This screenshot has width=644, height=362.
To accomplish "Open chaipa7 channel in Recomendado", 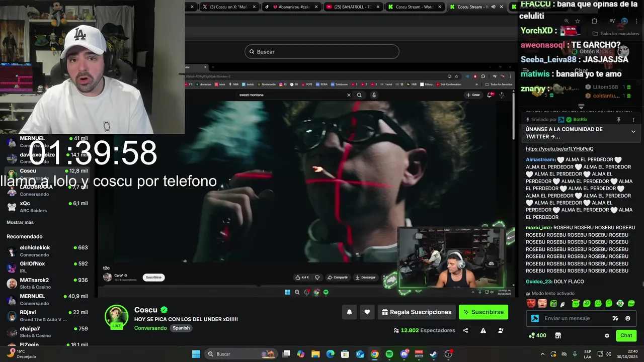I will pyautogui.click(x=46, y=332).
